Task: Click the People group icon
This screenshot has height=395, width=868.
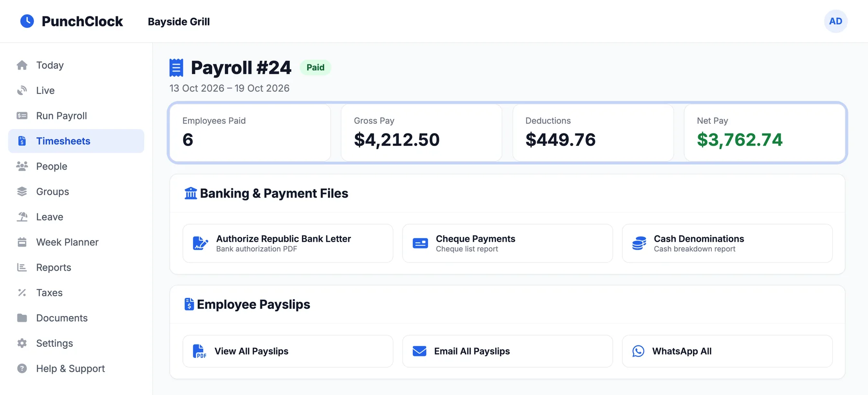Action: coord(22,166)
